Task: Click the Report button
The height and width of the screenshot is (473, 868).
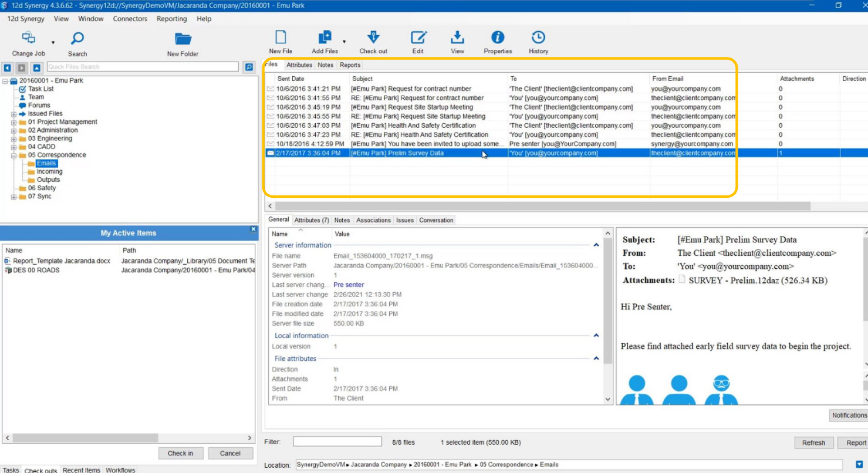Action: point(856,442)
